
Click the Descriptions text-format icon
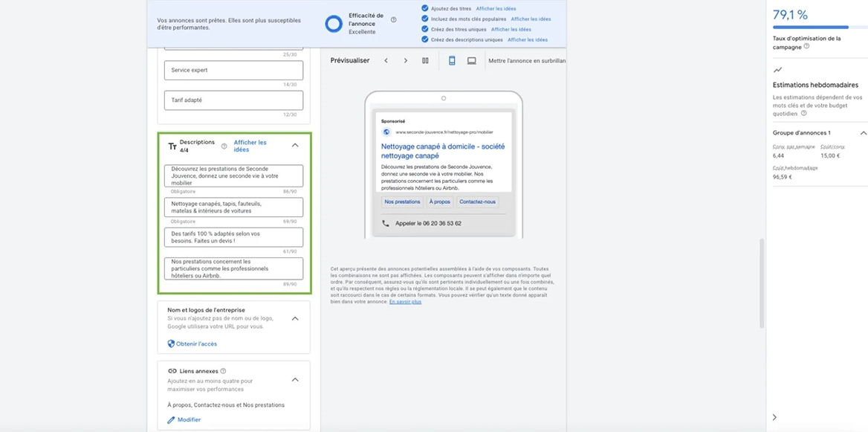[x=172, y=146]
